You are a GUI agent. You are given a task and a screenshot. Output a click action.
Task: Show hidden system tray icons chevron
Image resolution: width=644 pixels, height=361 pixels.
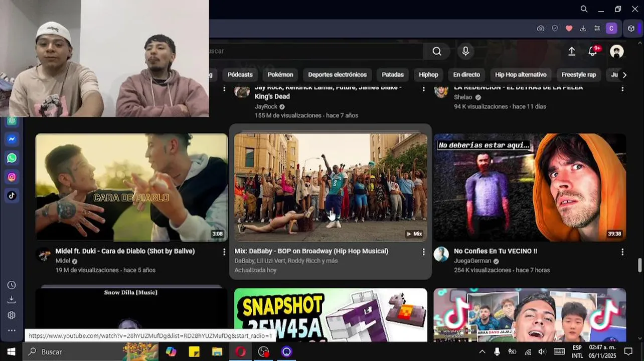[482, 351]
